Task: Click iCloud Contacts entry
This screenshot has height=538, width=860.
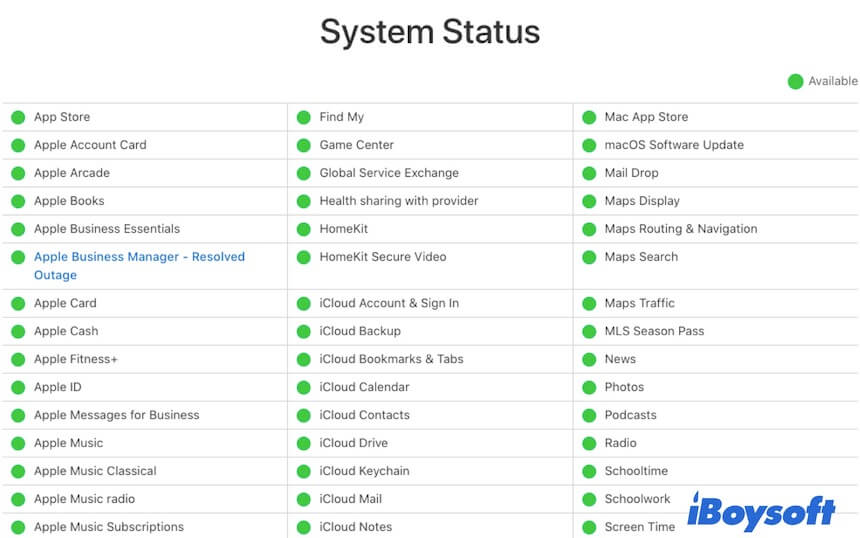Action: (x=364, y=415)
